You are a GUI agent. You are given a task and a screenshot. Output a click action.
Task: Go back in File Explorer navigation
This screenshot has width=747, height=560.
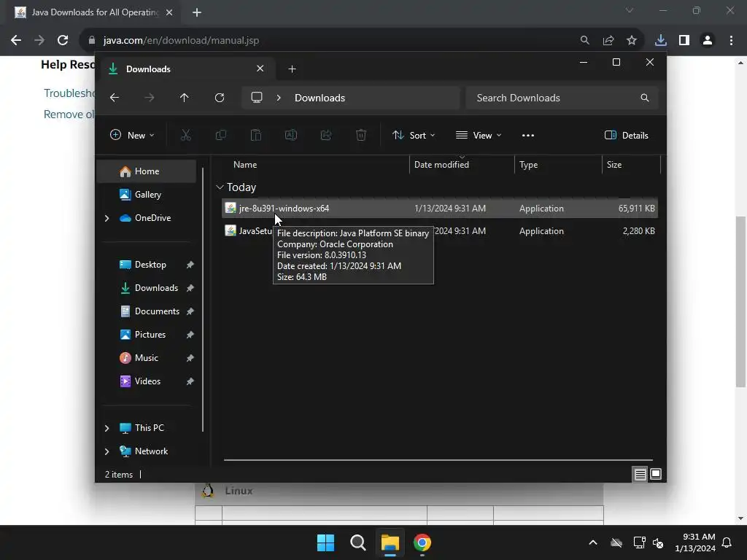(x=115, y=98)
